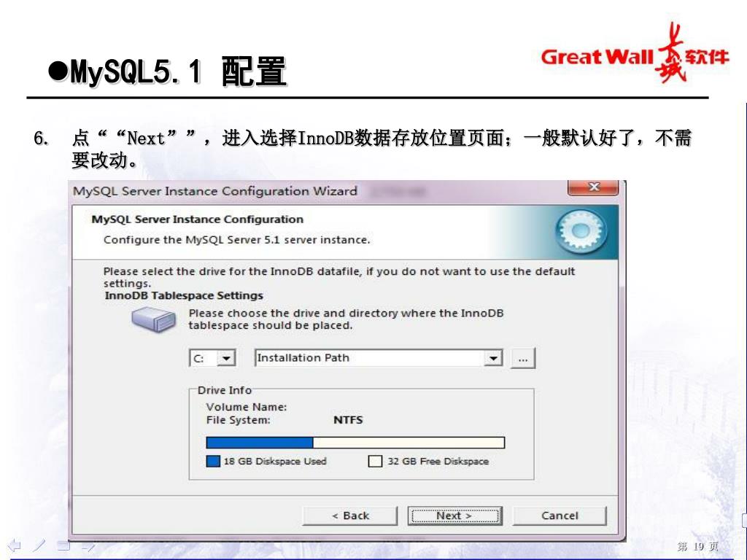The image size is (747, 560).
Task: Click the next slide arrow icon
Action: coord(88,545)
